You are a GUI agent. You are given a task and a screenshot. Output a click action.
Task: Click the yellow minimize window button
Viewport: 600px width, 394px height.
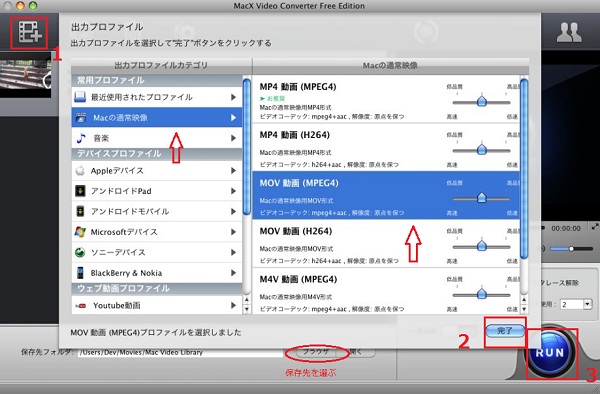pyautogui.click(x=20, y=5)
